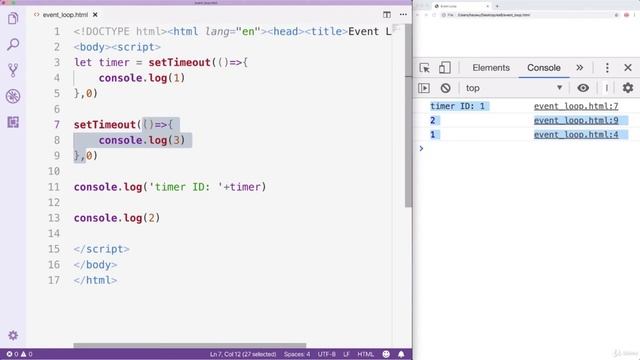Open the Debug icon in activity bar
Viewport: 640px width, 360px height.
coord(13,96)
